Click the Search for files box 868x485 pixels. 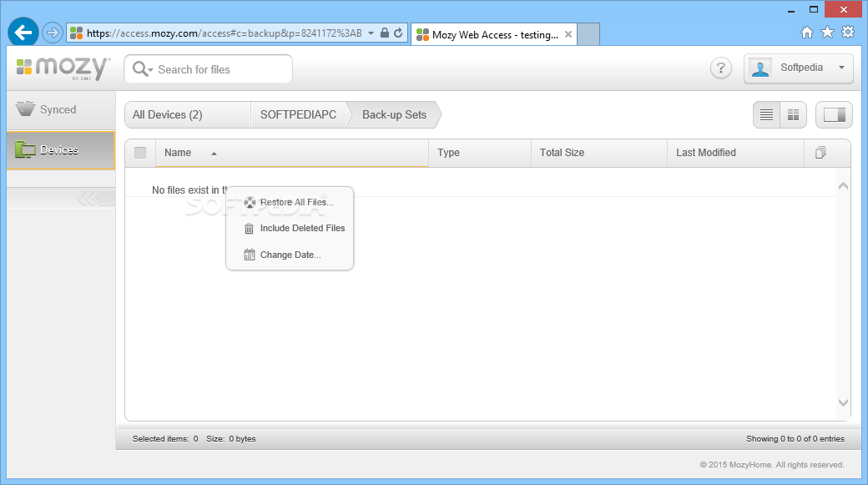208,69
